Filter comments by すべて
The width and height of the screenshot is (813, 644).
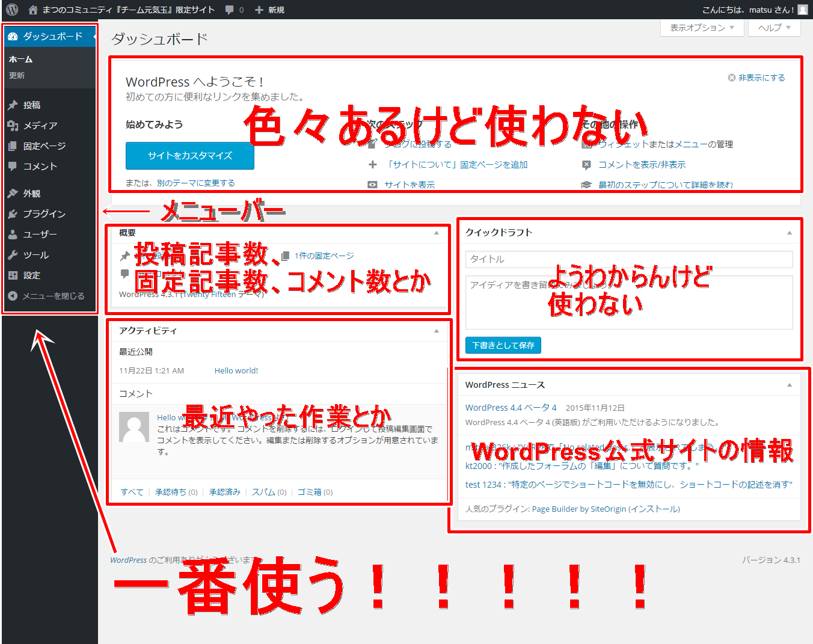pos(132,492)
